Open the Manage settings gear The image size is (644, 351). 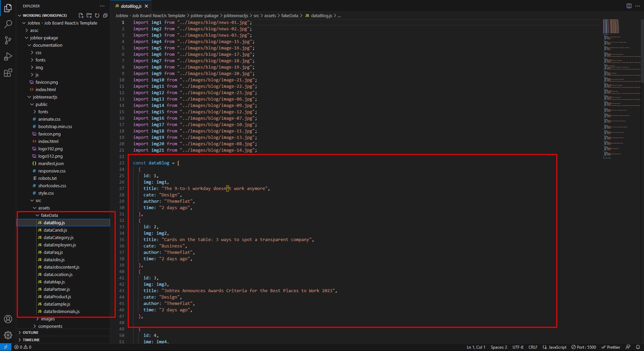click(8, 335)
